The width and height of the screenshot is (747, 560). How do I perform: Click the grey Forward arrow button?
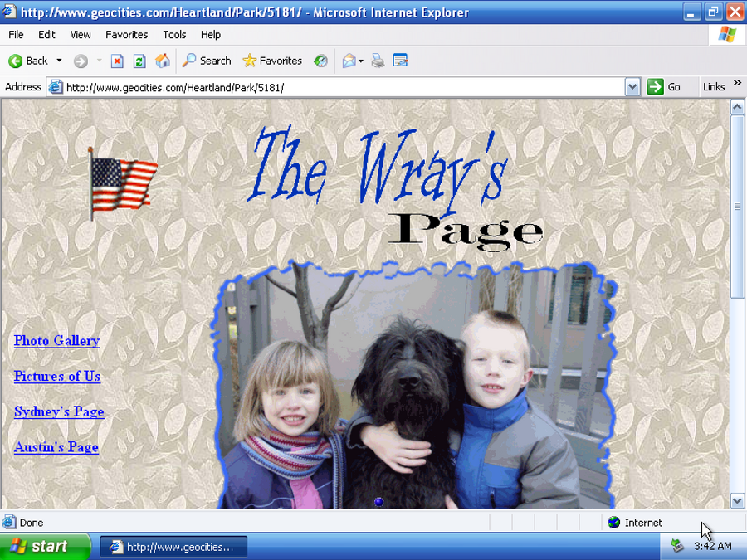[81, 61]
